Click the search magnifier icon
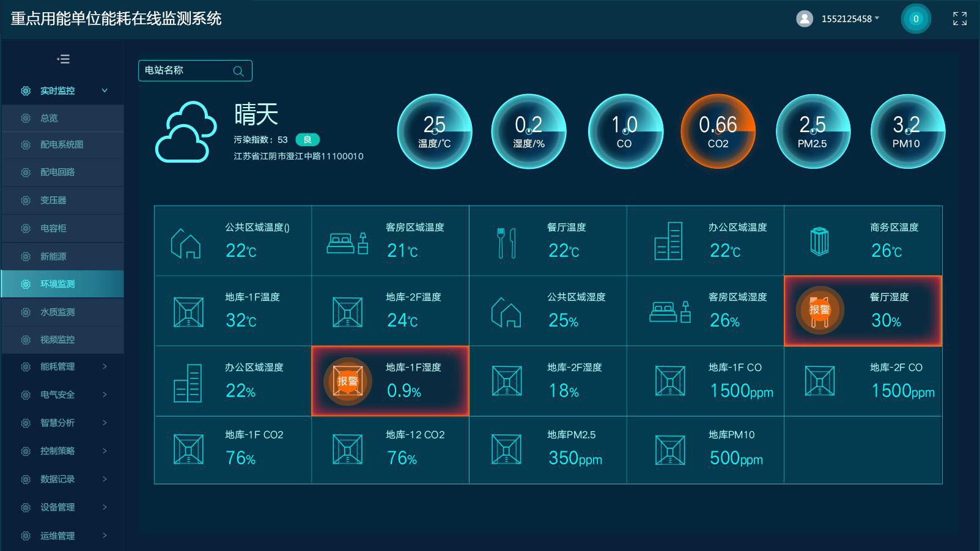Image resolution: width=980 pixels, height=551 pixels. (238, 71)
